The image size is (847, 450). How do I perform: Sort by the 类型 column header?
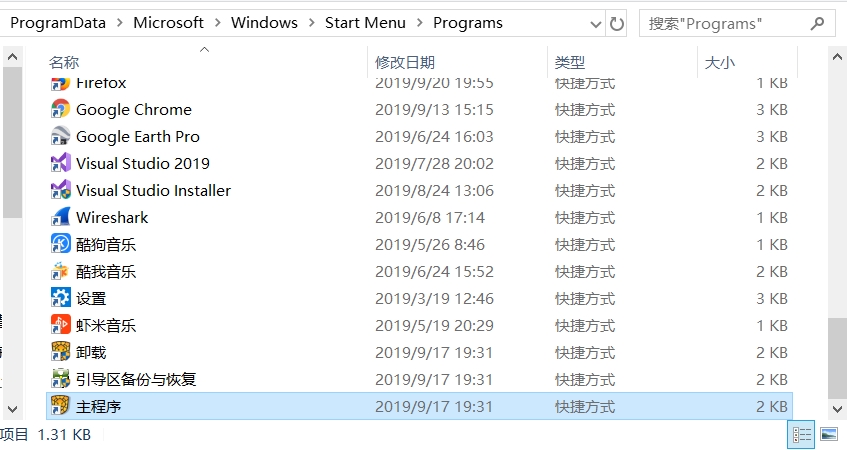pos(570,63)
